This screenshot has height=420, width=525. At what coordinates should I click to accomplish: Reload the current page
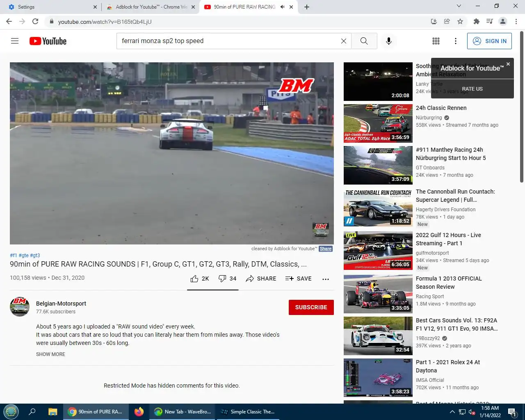pyautogui.click(x=35, y=21)
